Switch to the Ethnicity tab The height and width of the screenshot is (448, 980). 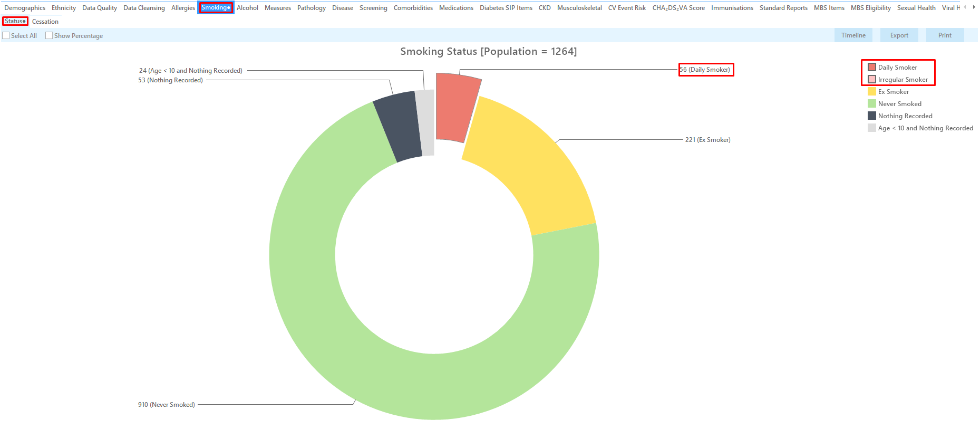click(64, 8)
